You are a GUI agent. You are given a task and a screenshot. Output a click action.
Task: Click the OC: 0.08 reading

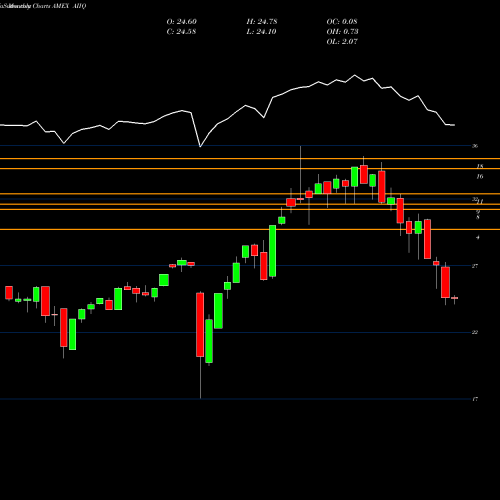click(342, 22)
